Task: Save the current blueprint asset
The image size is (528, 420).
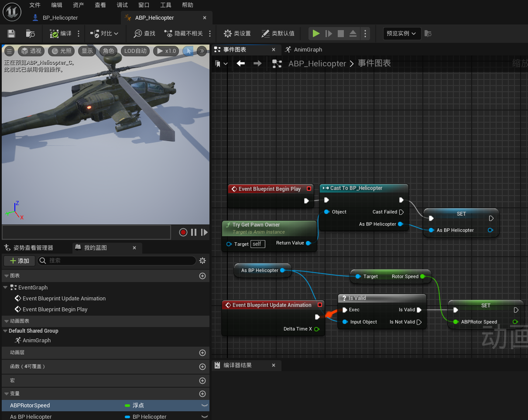Action: click(x=11, y=34)
